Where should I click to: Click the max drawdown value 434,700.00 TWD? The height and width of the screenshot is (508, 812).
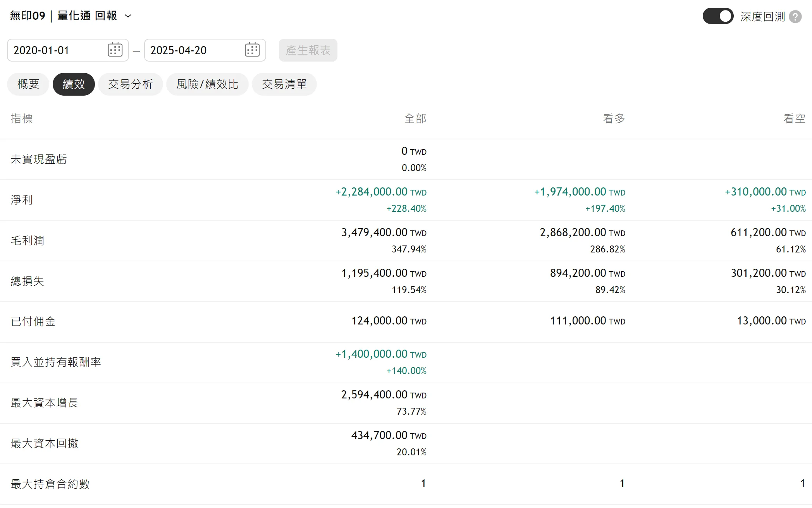389,435
